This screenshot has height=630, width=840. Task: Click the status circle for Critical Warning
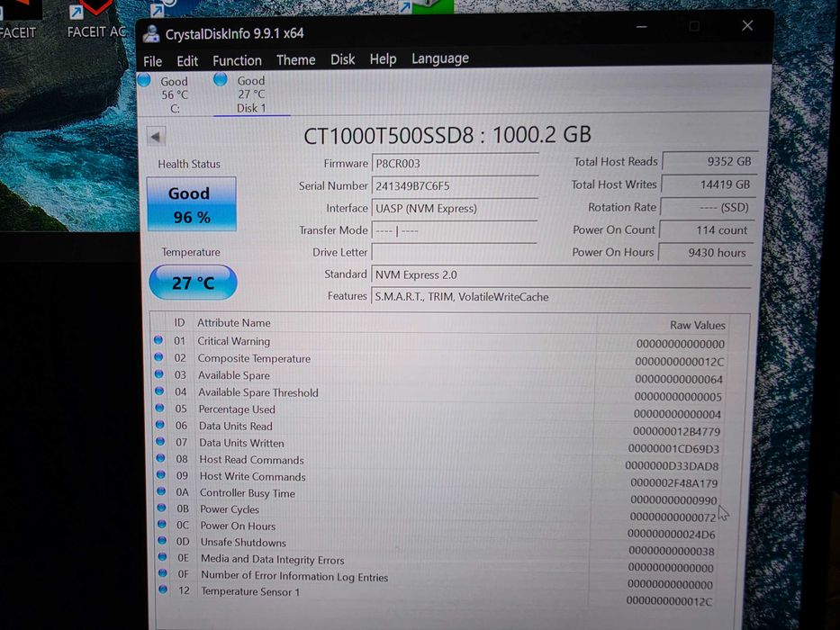[158, 339]
